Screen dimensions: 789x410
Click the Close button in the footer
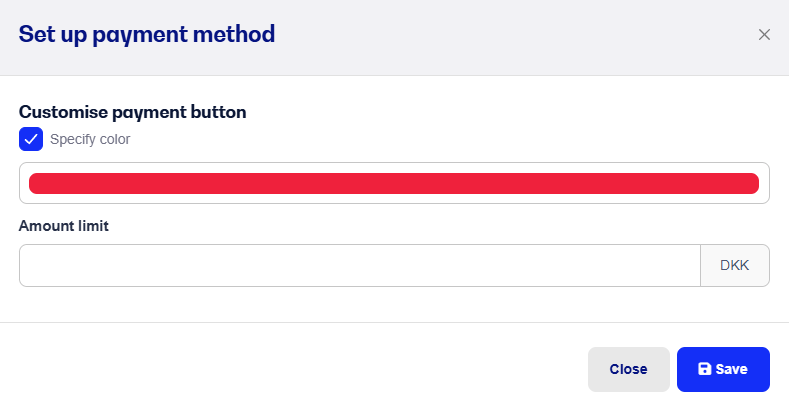coord(628,369)
